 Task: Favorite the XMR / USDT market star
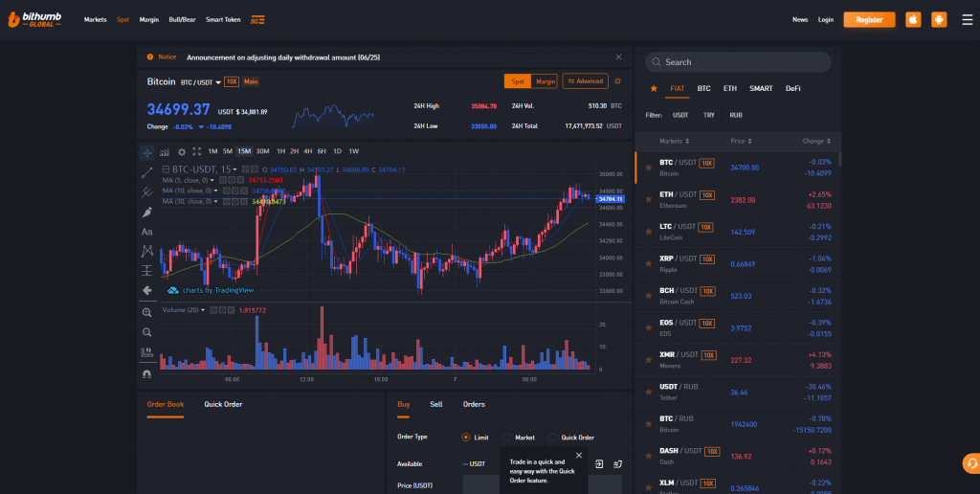648,360
